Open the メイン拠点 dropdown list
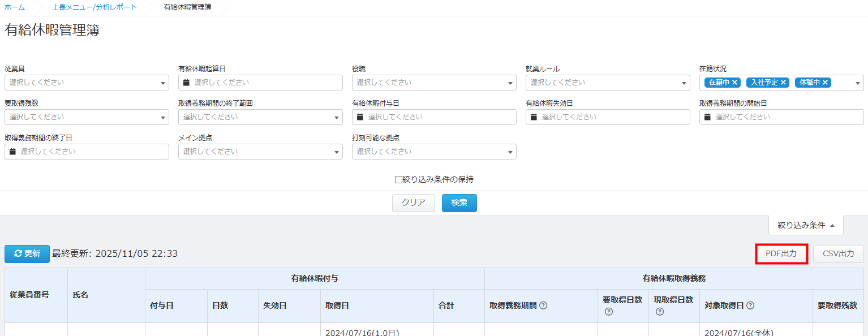Viewport: 868px width, 336px height. click(x=260, y=152)
